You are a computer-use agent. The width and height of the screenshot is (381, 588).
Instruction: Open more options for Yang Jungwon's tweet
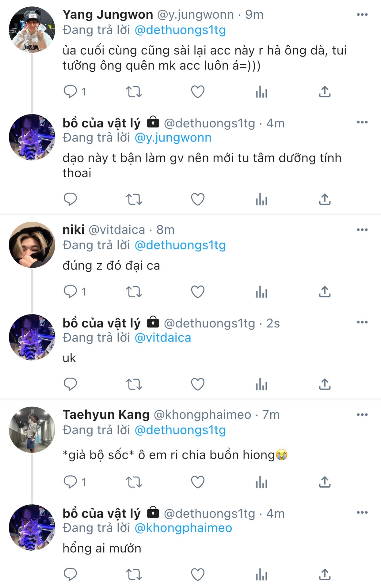coord(362,14)
